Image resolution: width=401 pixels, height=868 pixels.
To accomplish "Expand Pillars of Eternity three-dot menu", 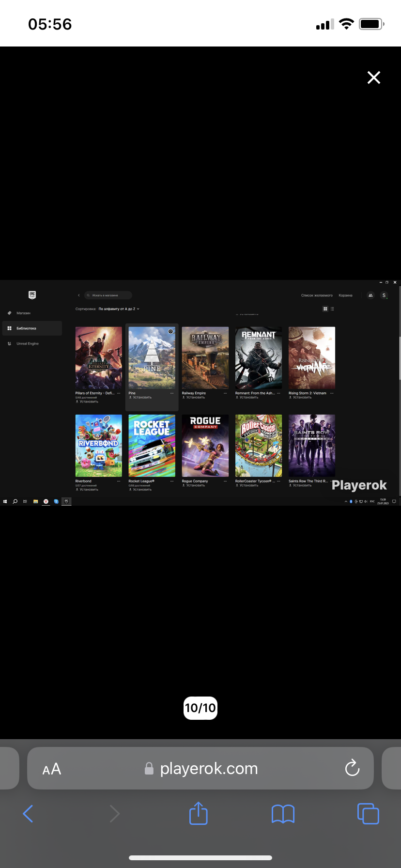I will [x=119, y=393].
